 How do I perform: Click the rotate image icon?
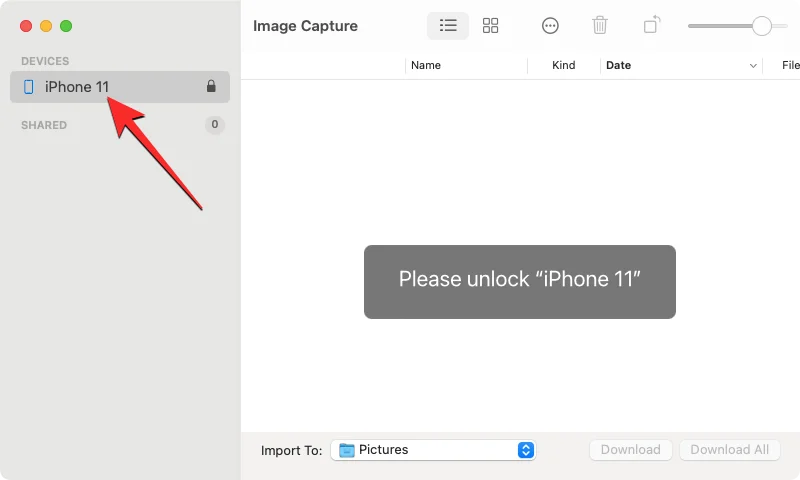(652, 24)
